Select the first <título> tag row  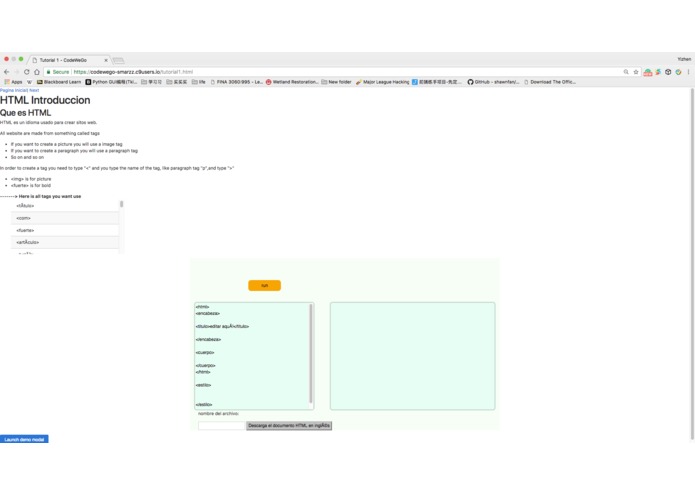point(65,206)
